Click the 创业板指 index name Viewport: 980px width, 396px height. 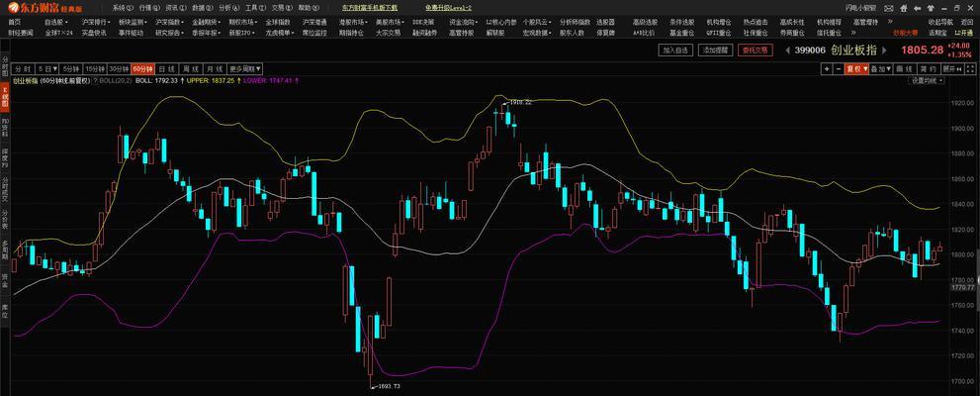pos(853,50)
